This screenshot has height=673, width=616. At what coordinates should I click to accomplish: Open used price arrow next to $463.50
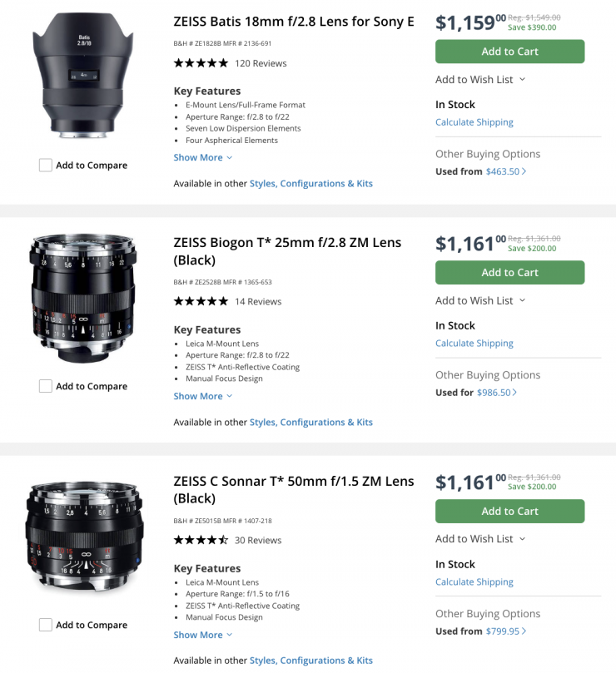524,171
